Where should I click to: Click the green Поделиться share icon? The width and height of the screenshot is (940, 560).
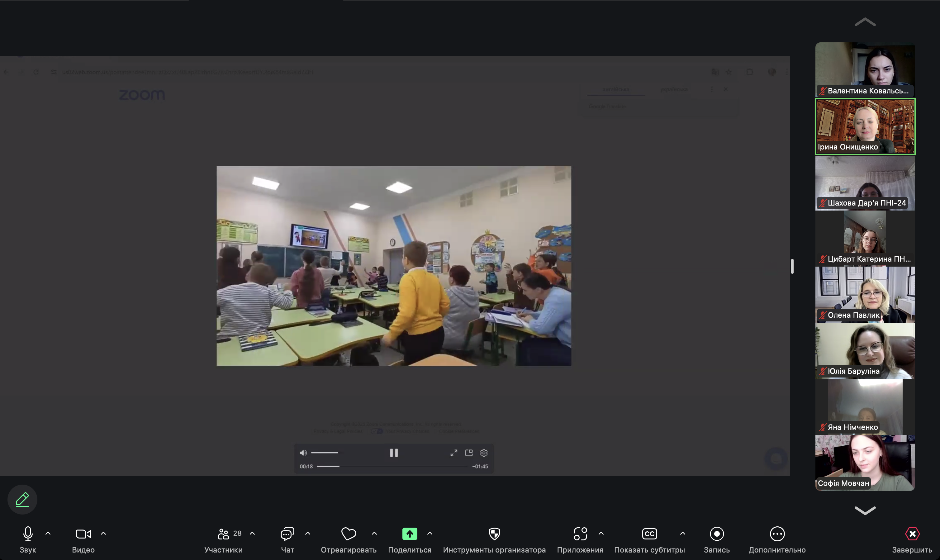[x=410, y=534]
